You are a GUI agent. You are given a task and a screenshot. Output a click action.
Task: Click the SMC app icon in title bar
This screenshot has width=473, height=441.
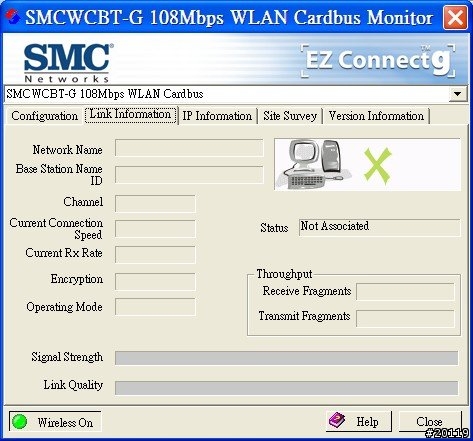click(x=12, y=16)
